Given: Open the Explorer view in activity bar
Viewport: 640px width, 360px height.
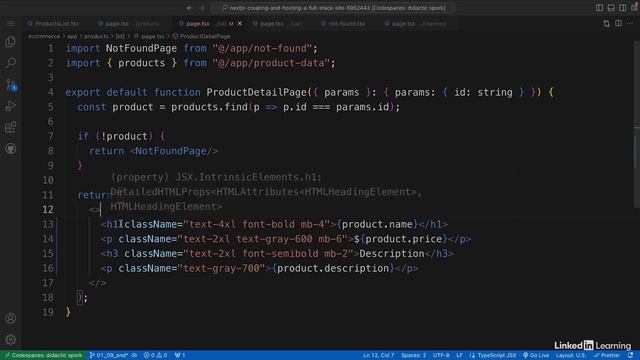Looking at the screenshot, I should tap(11, 42).
